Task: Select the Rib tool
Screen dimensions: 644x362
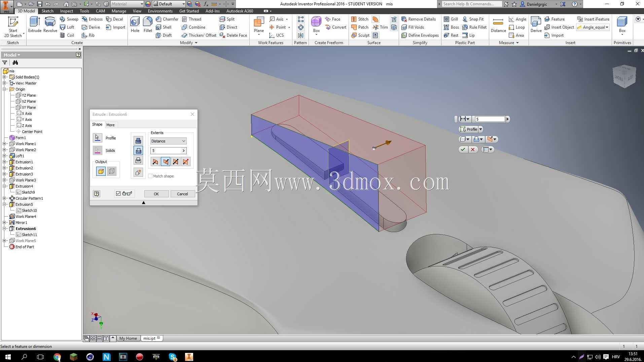Action: 88,35
